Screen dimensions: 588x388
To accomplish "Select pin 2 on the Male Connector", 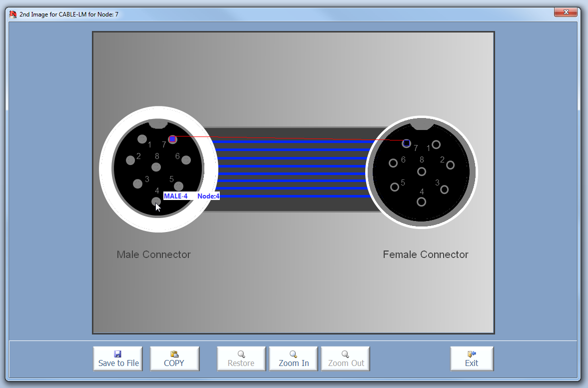I will tap(131, 160).
